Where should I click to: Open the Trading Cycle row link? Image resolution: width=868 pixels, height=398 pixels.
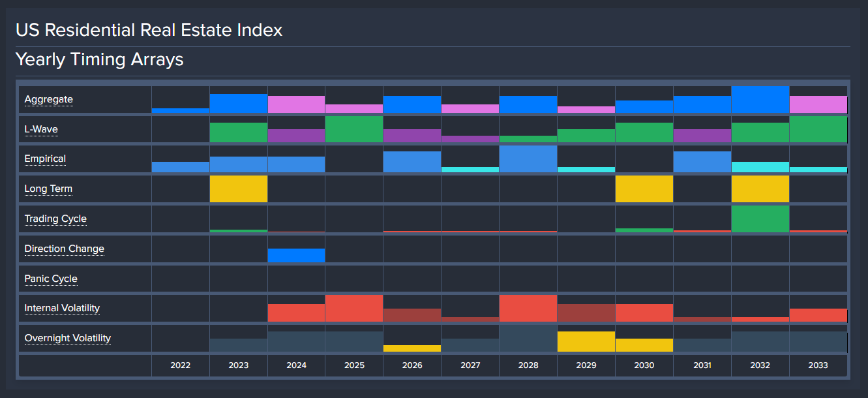55,219
